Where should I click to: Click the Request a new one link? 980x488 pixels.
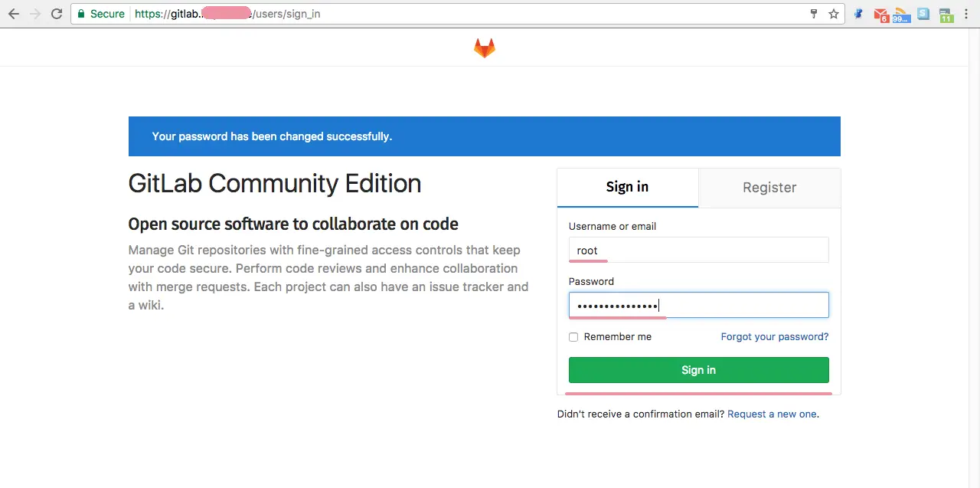pos(772,414)
